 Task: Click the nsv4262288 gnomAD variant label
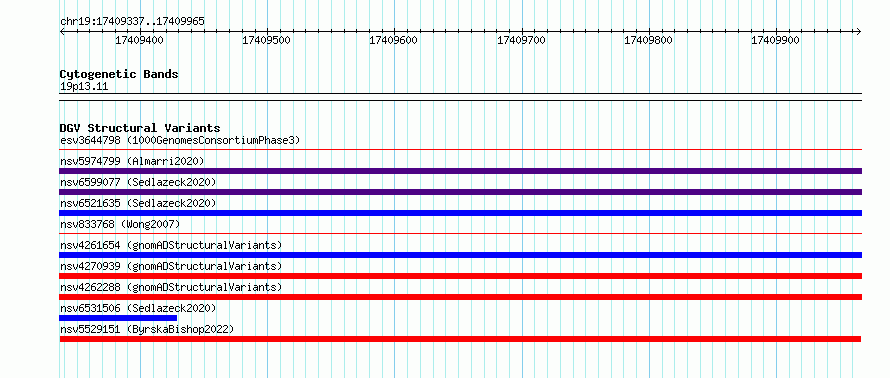click(x=171, y=287)
